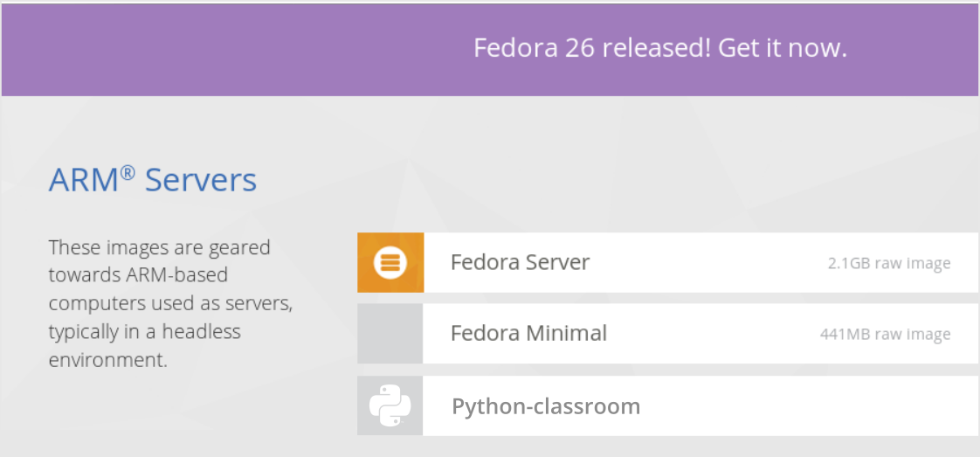The height and width of the screenshot is (457, 980).
Task: Click the Python logo icon
Action: (390, 405)
